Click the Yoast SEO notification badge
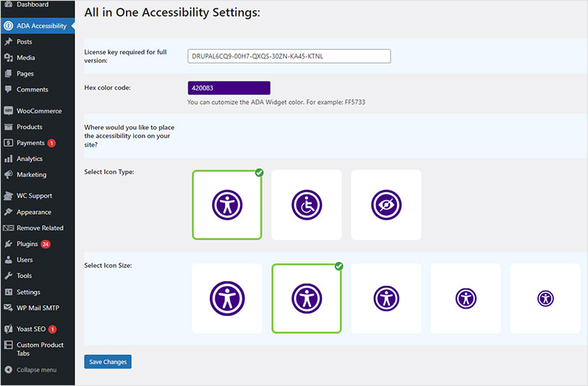The height and width of the screenshot is (386, 588). pyautogui.click(x=53, y=330)
